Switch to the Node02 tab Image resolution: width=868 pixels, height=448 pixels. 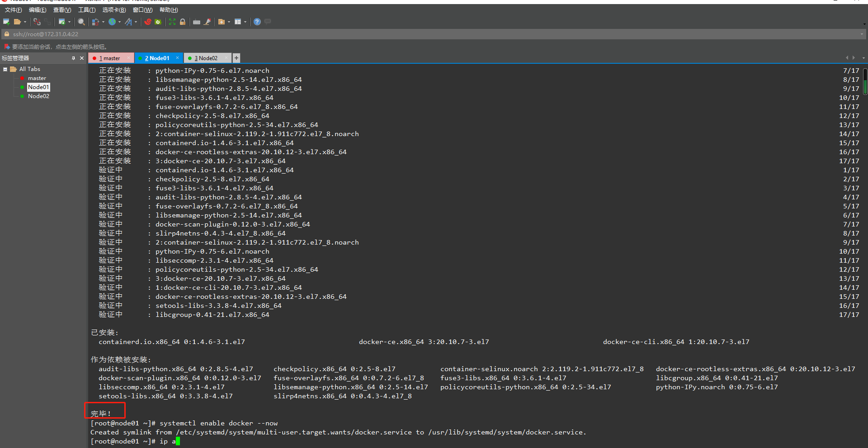tap(207, 58)
